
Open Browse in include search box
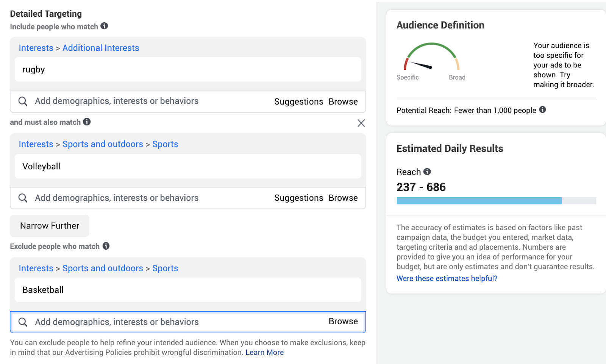(x=343, y=102)
